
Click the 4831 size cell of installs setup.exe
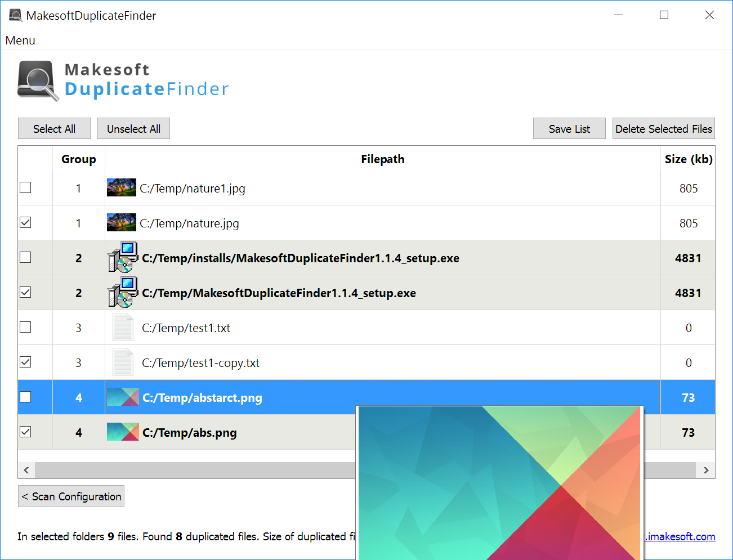click(x=689, y=258)
